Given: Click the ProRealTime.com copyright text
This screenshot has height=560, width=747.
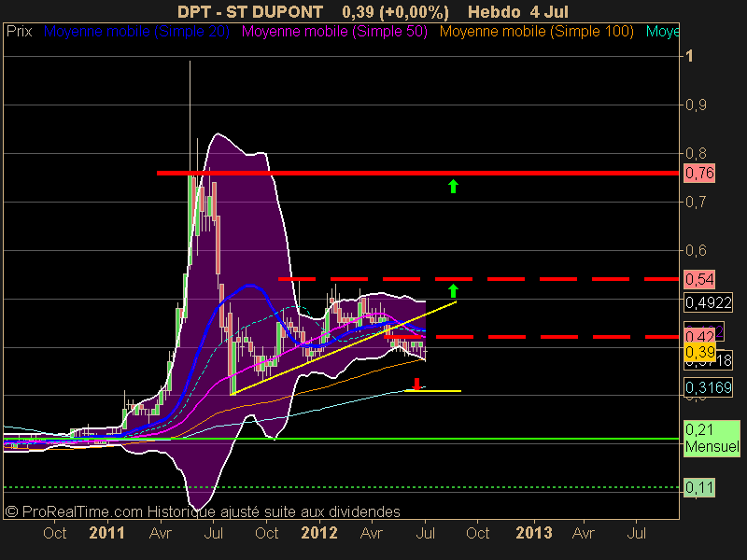Looking at the screenshot, I should pos(203,511).
